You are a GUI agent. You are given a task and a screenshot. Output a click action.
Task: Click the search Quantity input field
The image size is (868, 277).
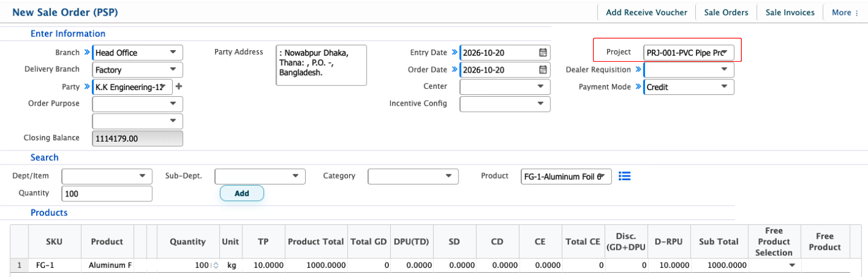(x=107, y=194)
